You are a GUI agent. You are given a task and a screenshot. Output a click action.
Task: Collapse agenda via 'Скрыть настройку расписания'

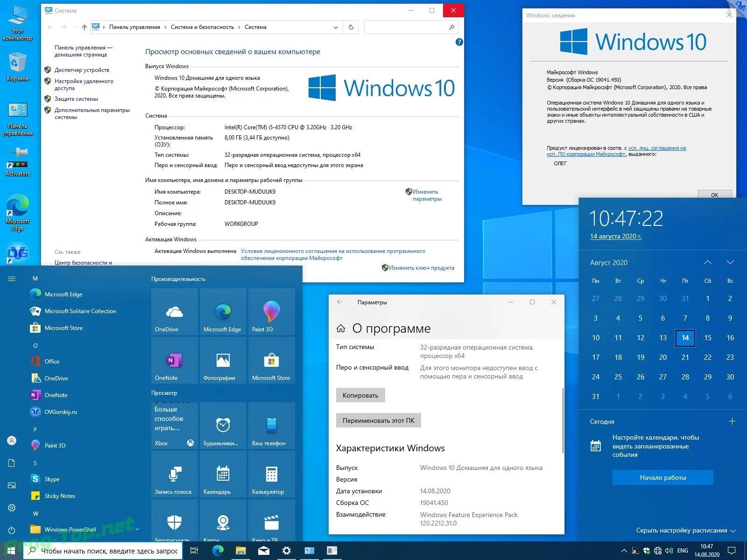pos(685,530)
